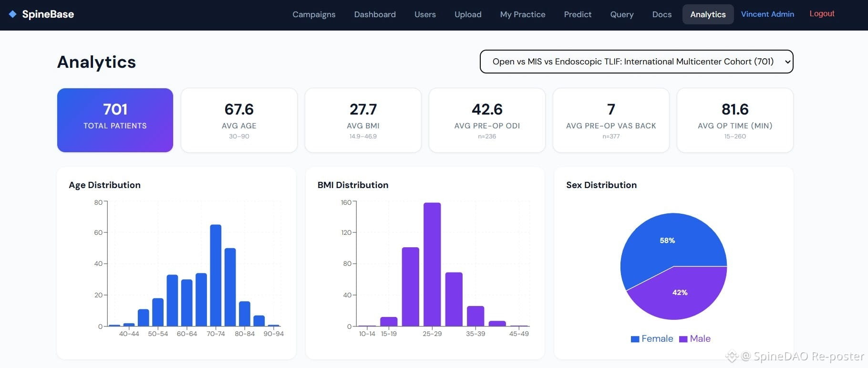
Task: Click the SpineBase diamond logo icon
Action: [x=13, y=14]
